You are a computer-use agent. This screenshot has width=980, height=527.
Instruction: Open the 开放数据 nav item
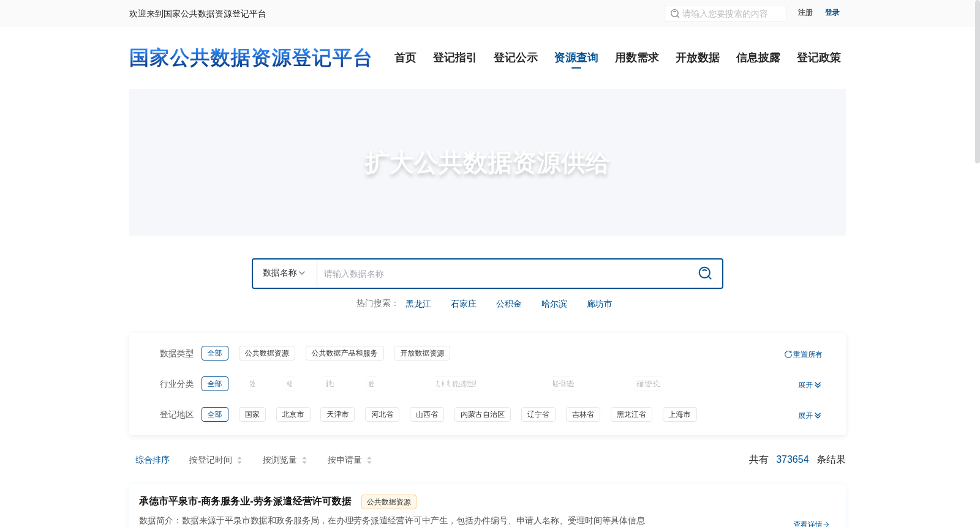pyautogui.click(x=697, y=58)
